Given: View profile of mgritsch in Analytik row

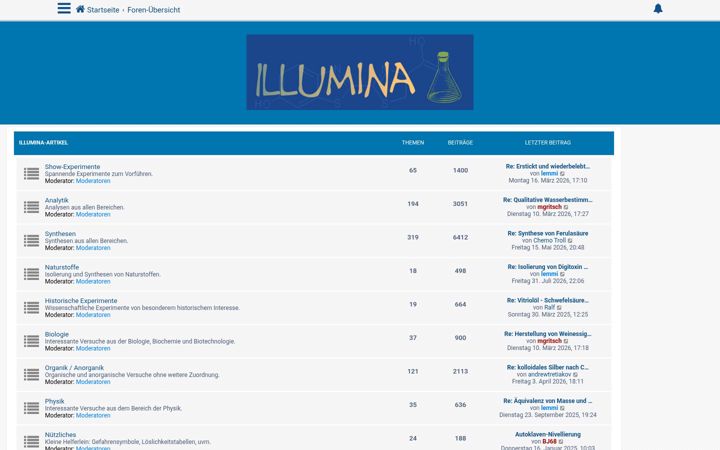Looking at the screenshot, I should click(x=549, y=207).
